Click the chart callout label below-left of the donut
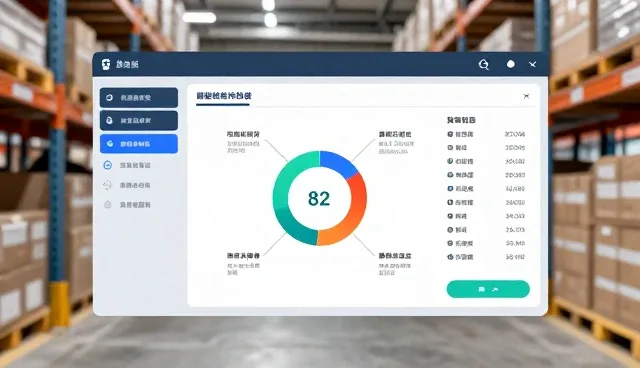The width and height of the screenshot is (640, 368). (x=243, y=256)
